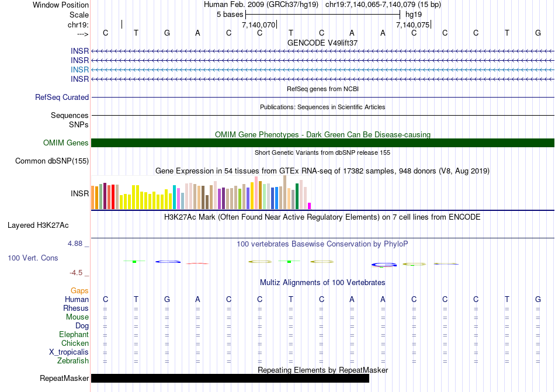Click the black RepeatMasker element bar
This screenshot has width=555, height=392.
pos(230,379)
